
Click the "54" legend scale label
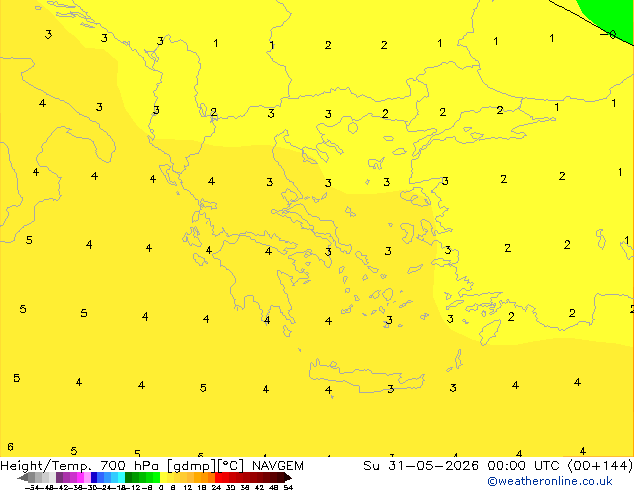pos(288,487)
